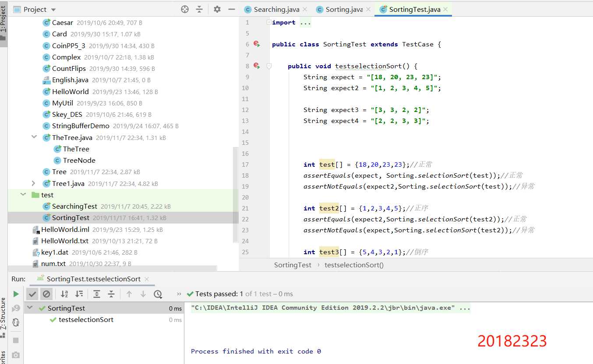The height and width of the screenshot is (364, 593).
Task: Toggle auto-test rerun icon
Action: click(16, 323)
